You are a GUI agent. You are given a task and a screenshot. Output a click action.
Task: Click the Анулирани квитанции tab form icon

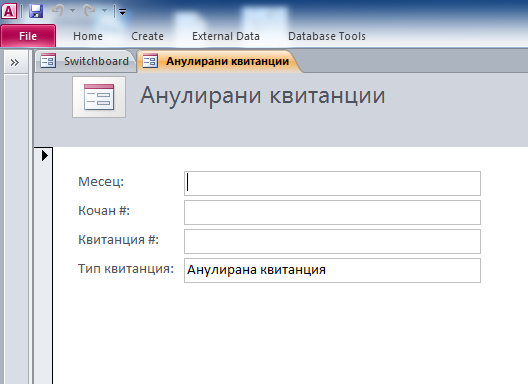click(x=150, y=61)
